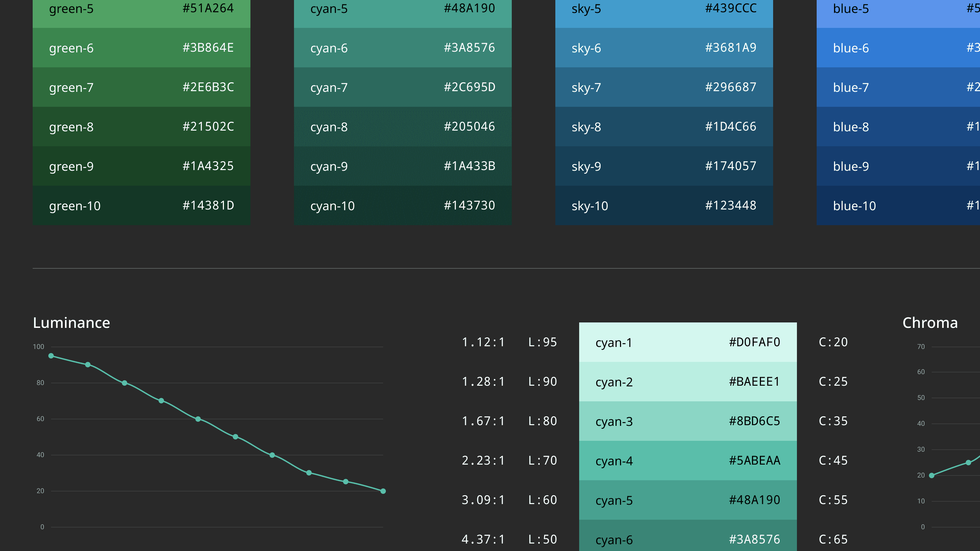
Task: Click contrast ratio 2.23:1 label
Action: pos(483,461)
